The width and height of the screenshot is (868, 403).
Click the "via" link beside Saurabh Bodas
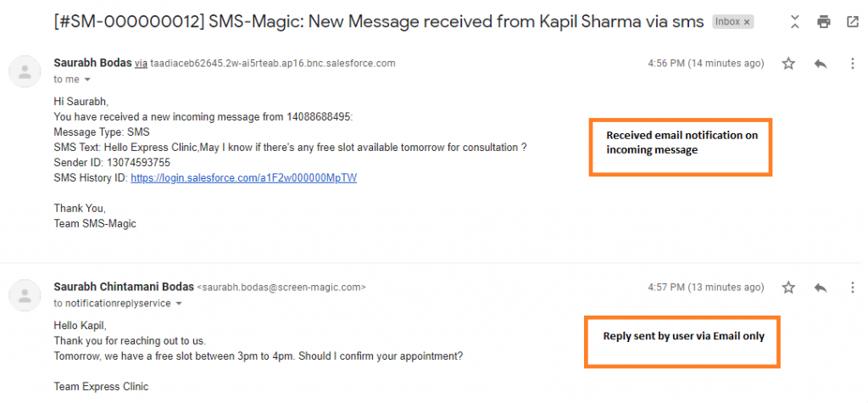point(141,64)
